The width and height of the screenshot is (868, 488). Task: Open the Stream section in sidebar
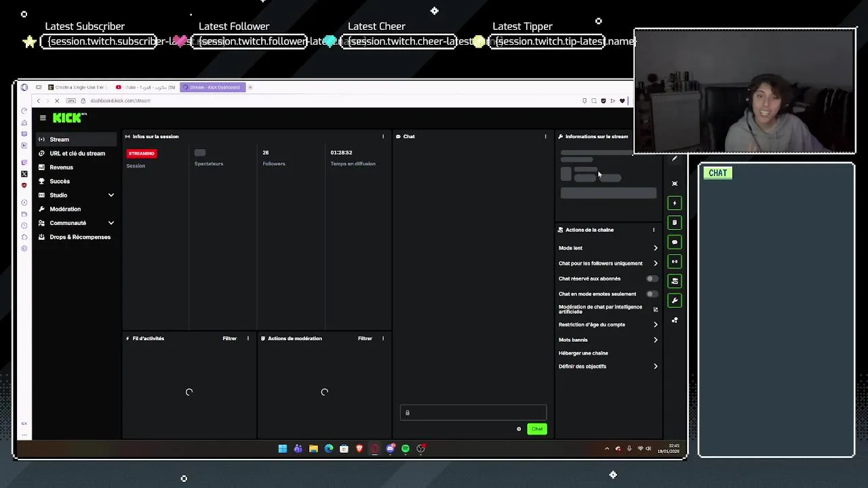pos(77,139)
